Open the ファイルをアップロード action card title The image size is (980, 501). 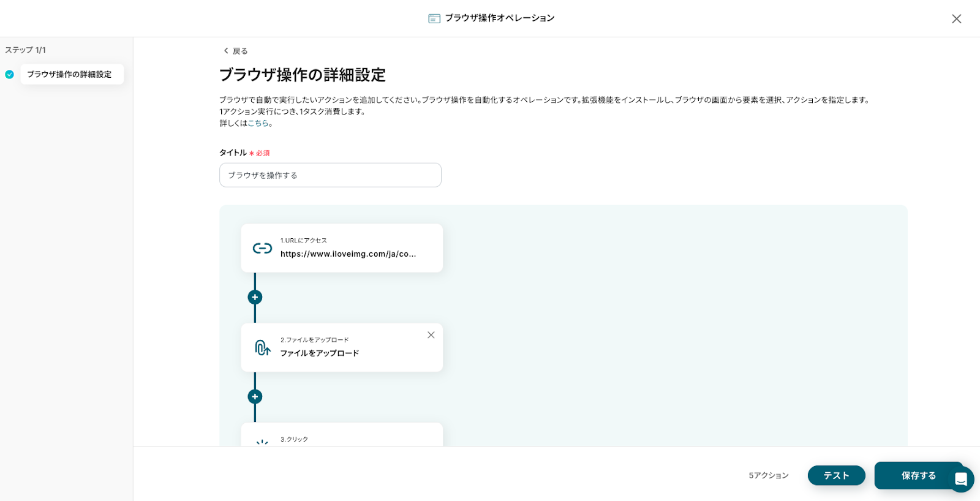tap(320, 353)
